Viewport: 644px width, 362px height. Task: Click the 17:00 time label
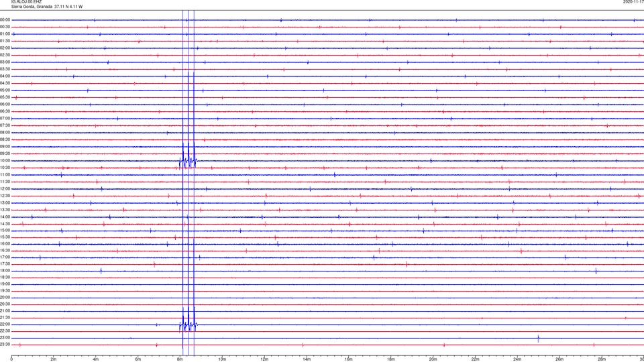[5, 257]
